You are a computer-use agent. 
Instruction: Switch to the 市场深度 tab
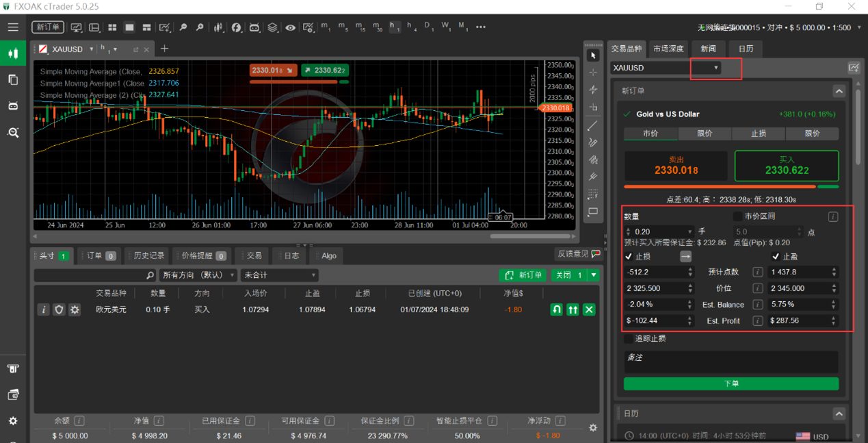point(668,49)
